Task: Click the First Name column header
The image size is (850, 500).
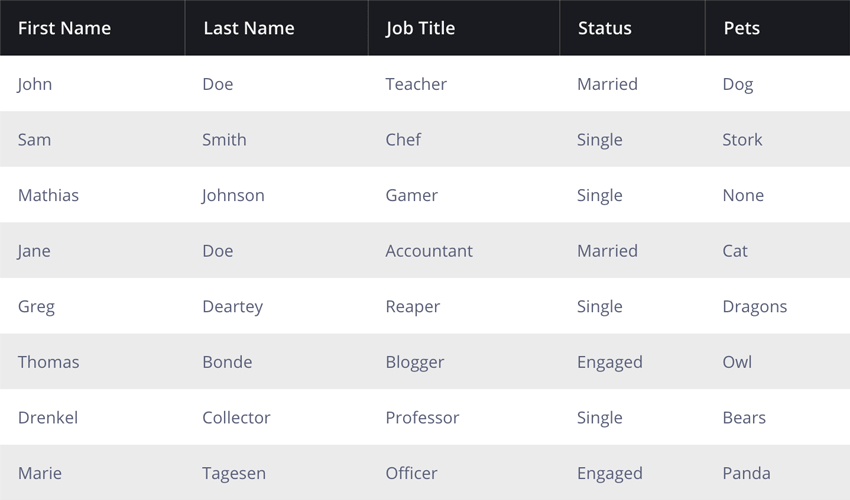Action: [x=92, y=28]
